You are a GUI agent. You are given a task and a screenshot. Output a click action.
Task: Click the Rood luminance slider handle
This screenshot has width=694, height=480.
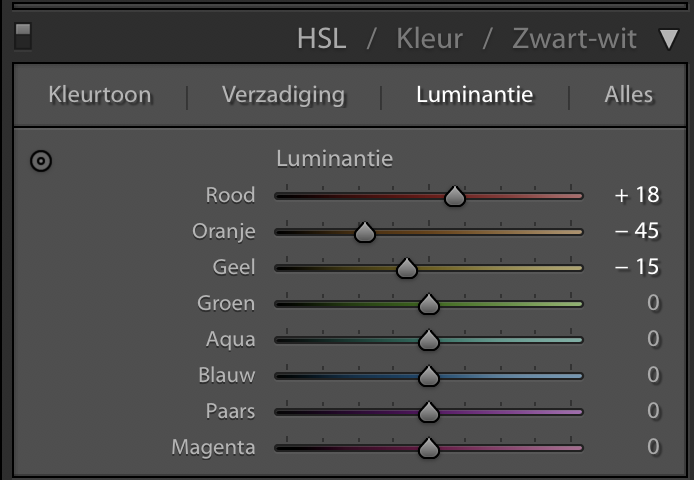pyautogui.click(x=455, y=196)
